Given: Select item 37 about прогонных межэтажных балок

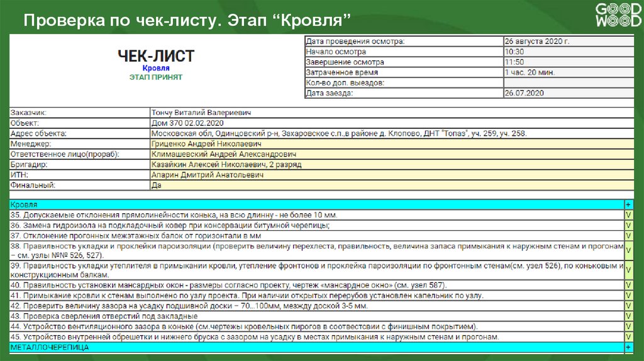Looking at the screenshot, I should tap(317, 236).
